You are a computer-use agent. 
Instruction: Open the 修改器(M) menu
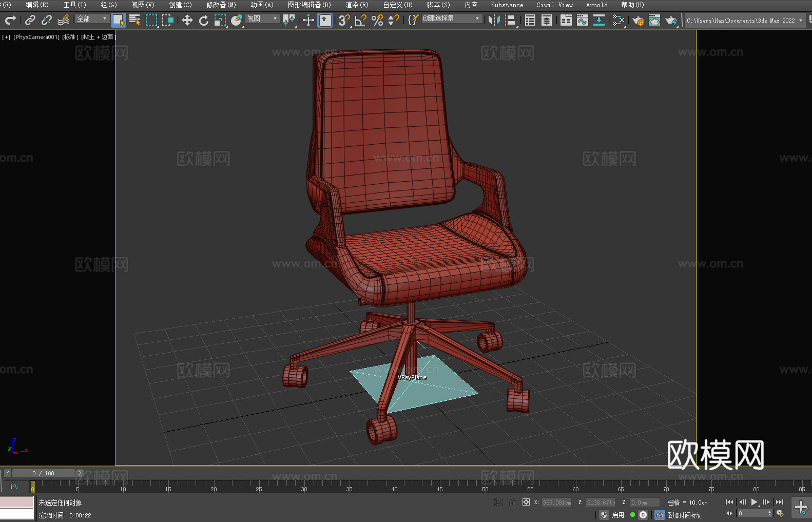[x=221, y=5]
